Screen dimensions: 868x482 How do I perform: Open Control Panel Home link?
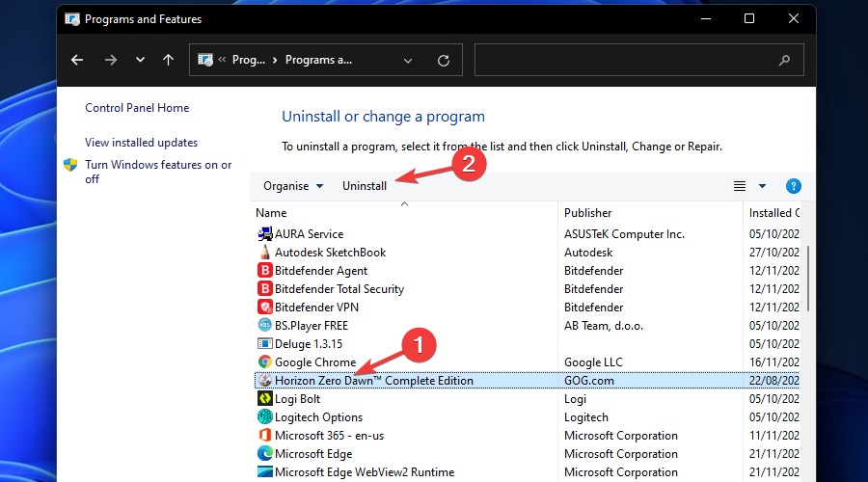pyautogui.click(x=137, y=108)
